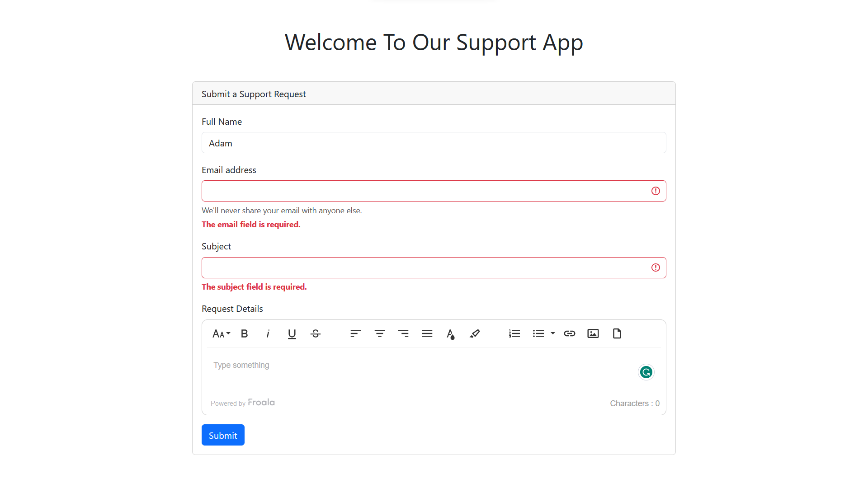The height and width of the screenshot is (488, 868).
Task: Open the font size dropdown
Action: [221, 333]
